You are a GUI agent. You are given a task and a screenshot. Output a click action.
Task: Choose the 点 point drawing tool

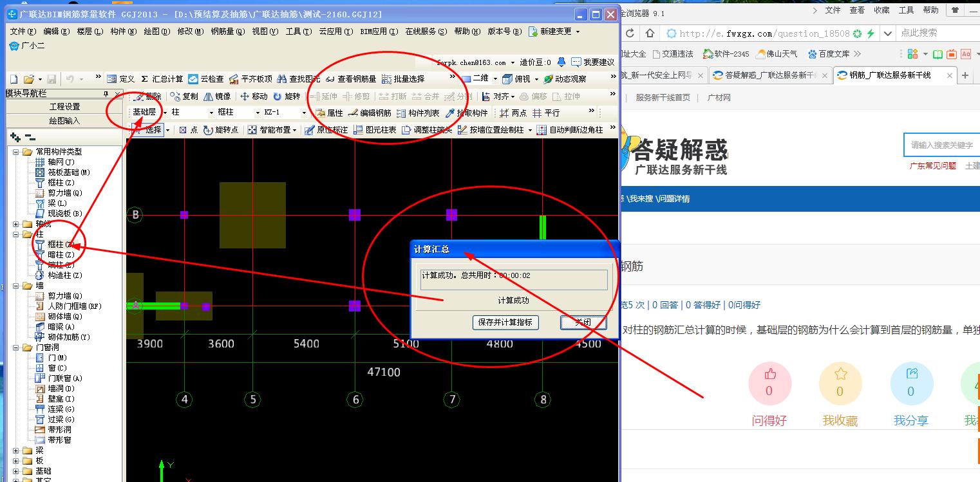pos(188,129)
